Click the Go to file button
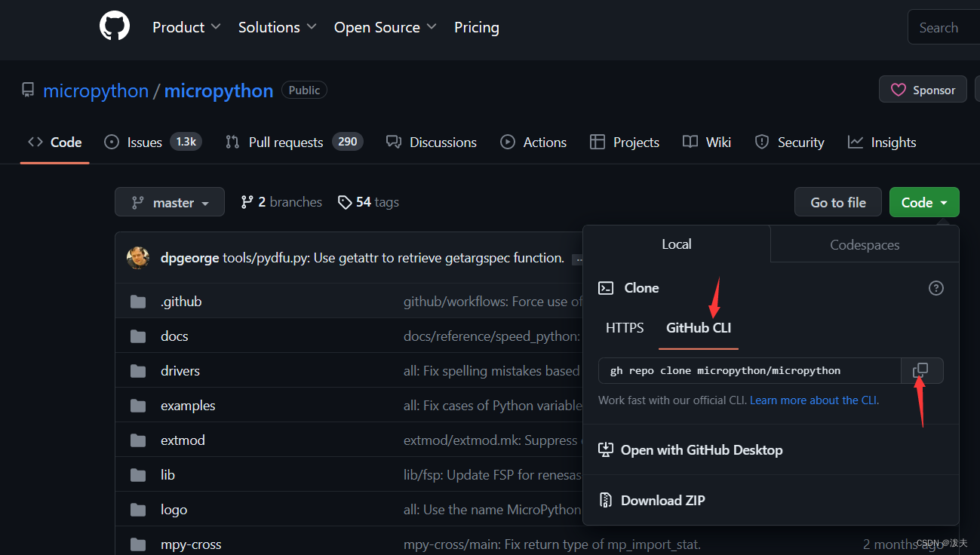Viewport: 980px width, 555px height. click(838, 202)
